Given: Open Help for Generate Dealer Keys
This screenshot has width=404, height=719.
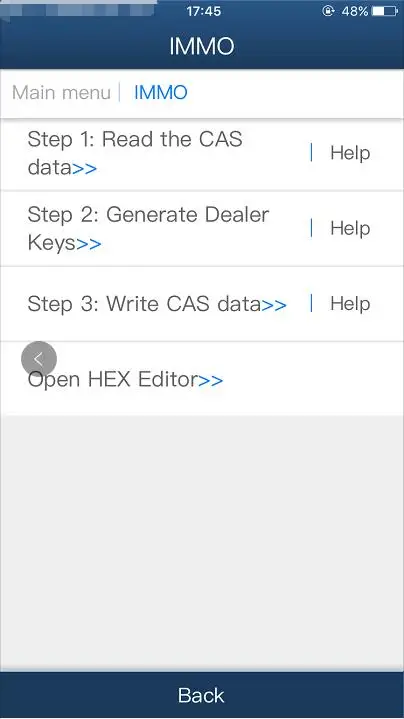Looking at the screenshot, I should click(x=350, y=228).
